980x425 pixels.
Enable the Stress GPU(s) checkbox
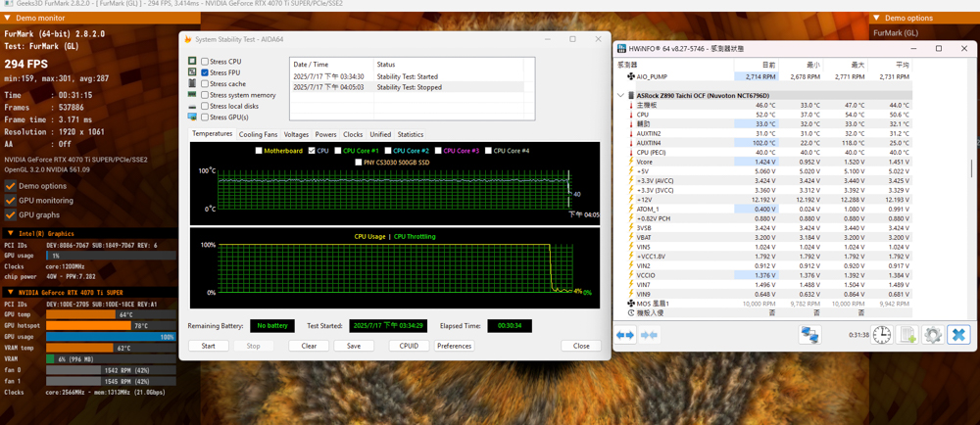(x=205, y=117)
